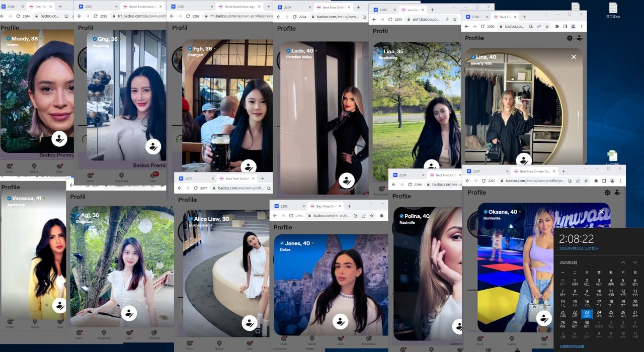Open tab search chevron in 2297 window
The width and height of the screenshot is (644, 352).
point(585,169)
